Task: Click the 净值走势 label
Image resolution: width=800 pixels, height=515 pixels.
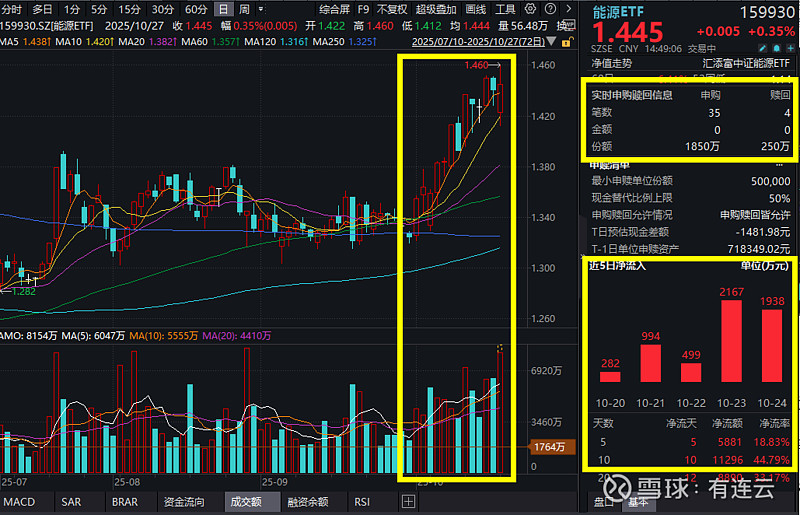Action: pos(611,63)
